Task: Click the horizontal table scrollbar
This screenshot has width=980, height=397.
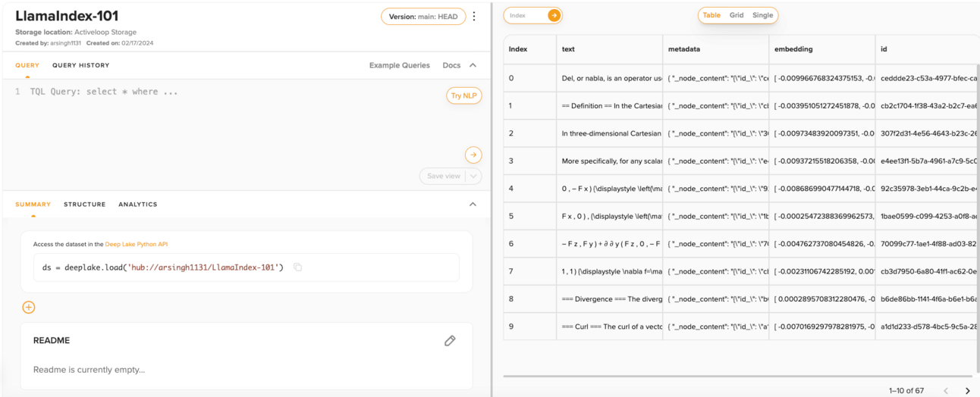Action: (x=737, y=376)
